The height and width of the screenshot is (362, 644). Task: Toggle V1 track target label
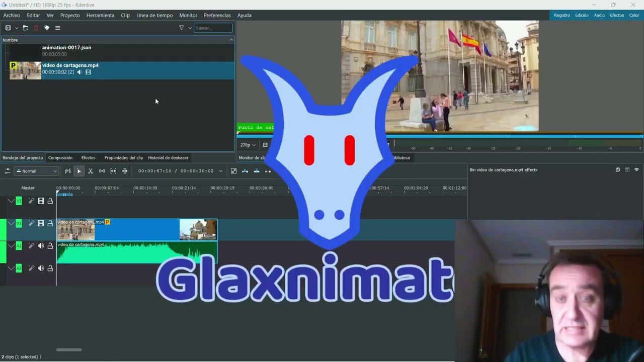tap(19, 223)
